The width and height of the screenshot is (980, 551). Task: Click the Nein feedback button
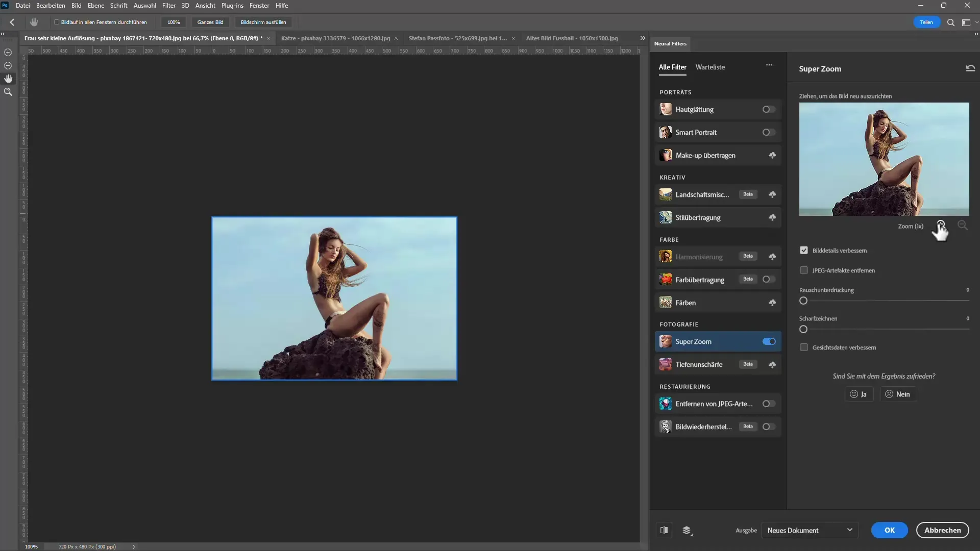pos(898,394)
